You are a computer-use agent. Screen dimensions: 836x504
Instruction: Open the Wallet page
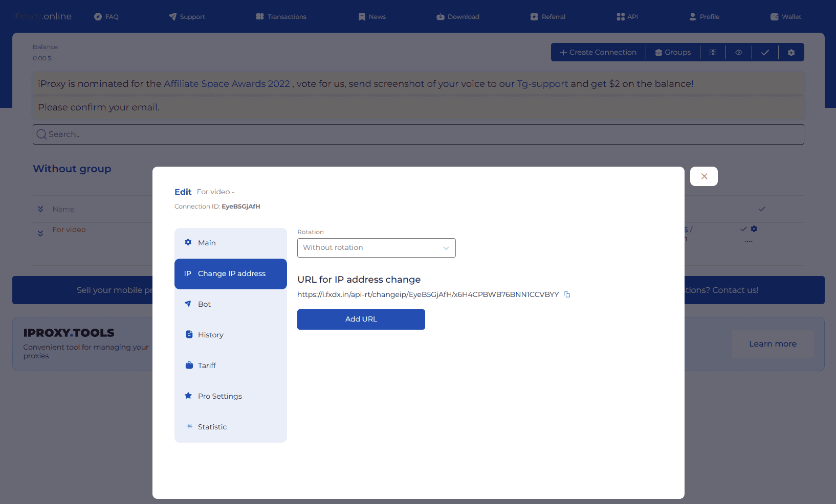point(786,17)
